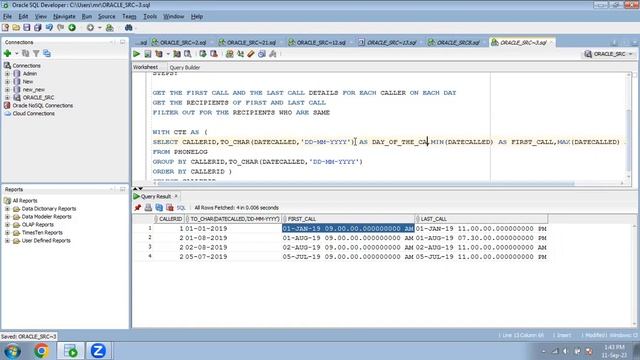Click the To Upper/Lower case icon
The image size is (640, 360).
click(240, 54)
